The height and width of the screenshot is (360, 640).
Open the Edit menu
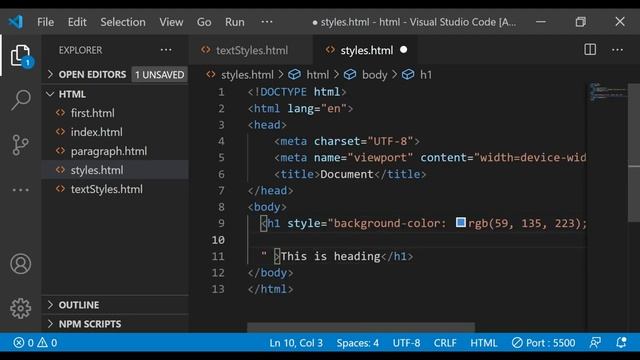pyautogui.click(x=77, y=22)
